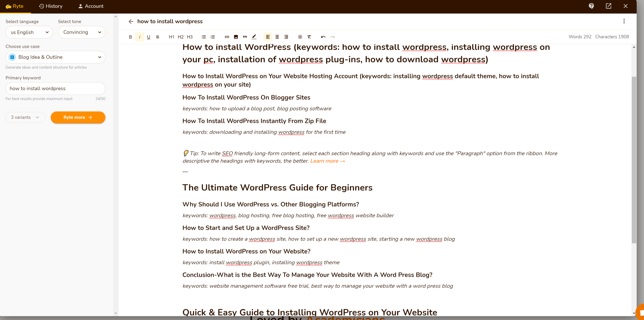Viewport: 644px width, 320px height.
Task: Clear text formatting
Action: coord(309,37)
